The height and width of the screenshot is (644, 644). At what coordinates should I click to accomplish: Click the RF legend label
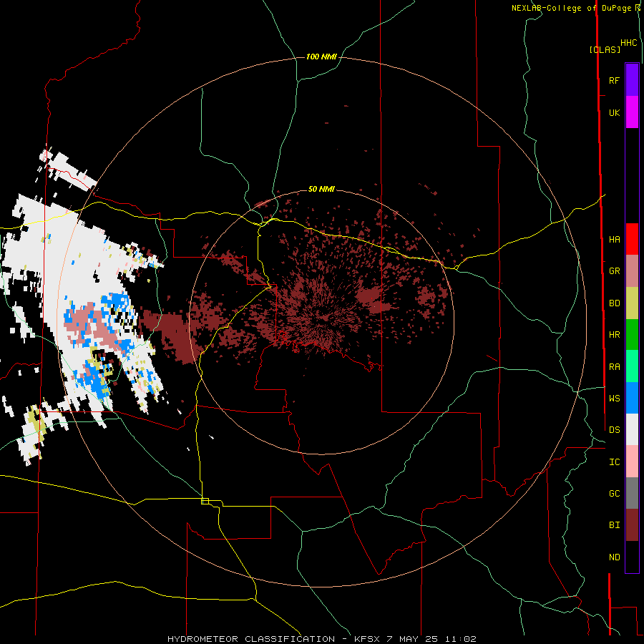(x=614, y=80)
